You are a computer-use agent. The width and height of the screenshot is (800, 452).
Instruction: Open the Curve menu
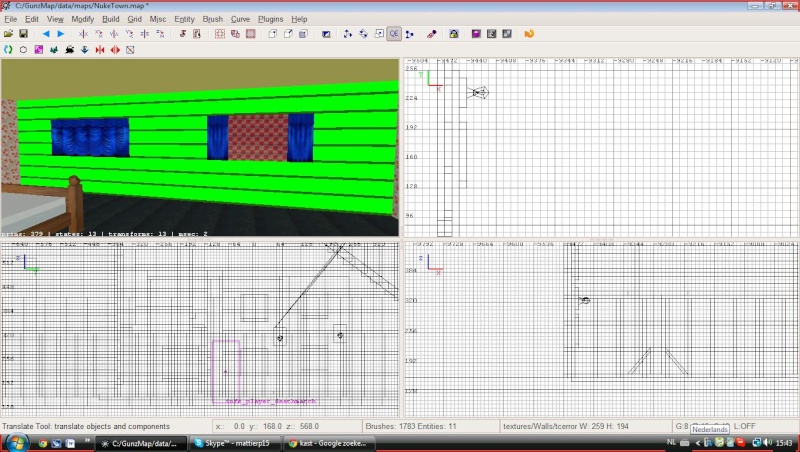tap(240, 19)
